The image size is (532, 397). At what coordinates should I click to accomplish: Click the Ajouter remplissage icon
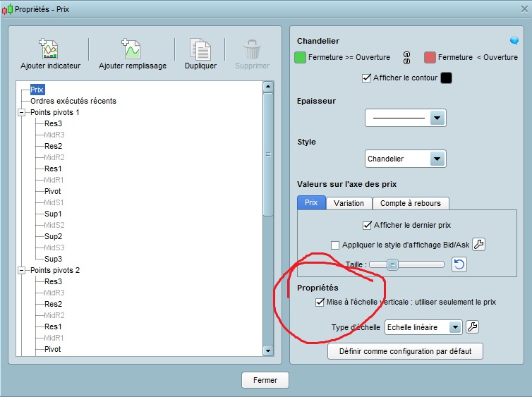pyautogui.click(x=131, y=49)
